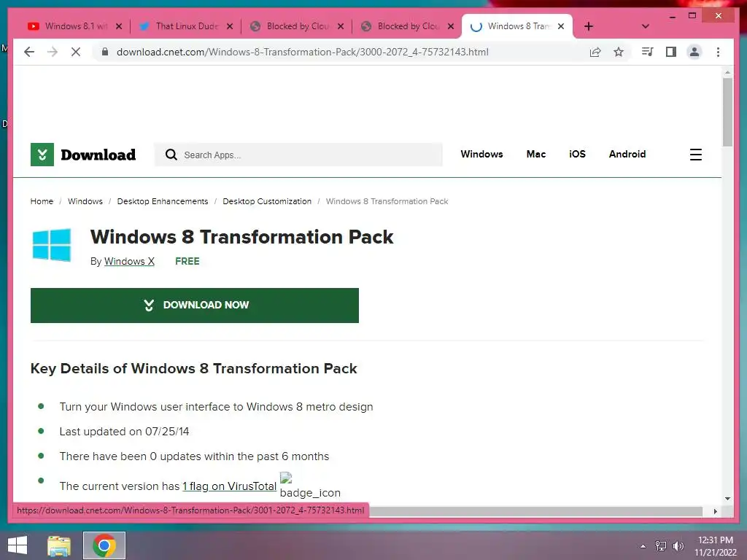Show hidden system tray icons
747x560 pixels.
(x=643, y=546)
